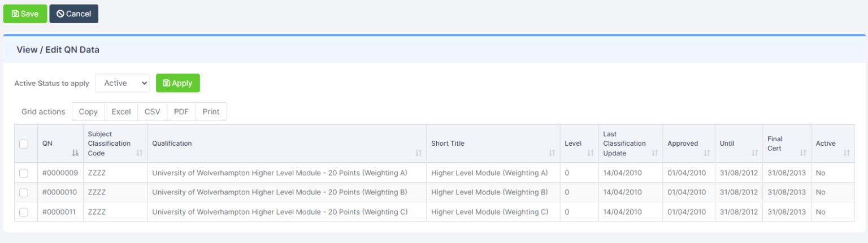868x243 pixels.
Task: Click the Cancel button
Action: point(74,14)
